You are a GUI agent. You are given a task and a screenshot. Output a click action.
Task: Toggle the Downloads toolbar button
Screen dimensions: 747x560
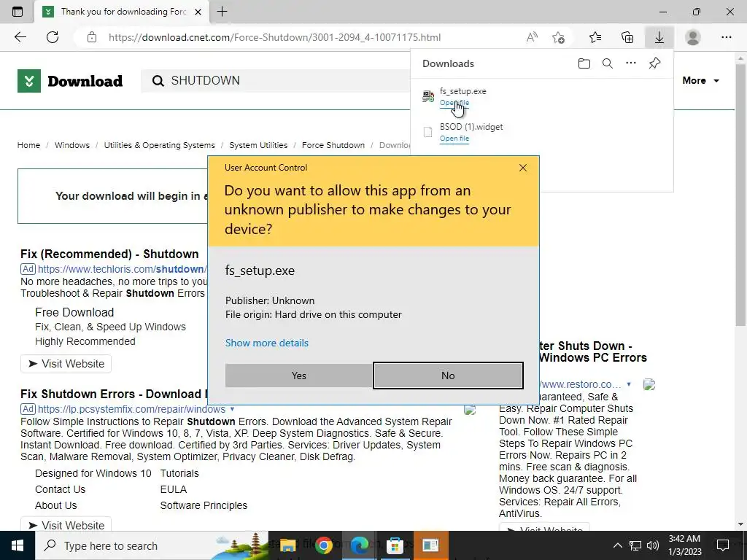tap(659, 37)
